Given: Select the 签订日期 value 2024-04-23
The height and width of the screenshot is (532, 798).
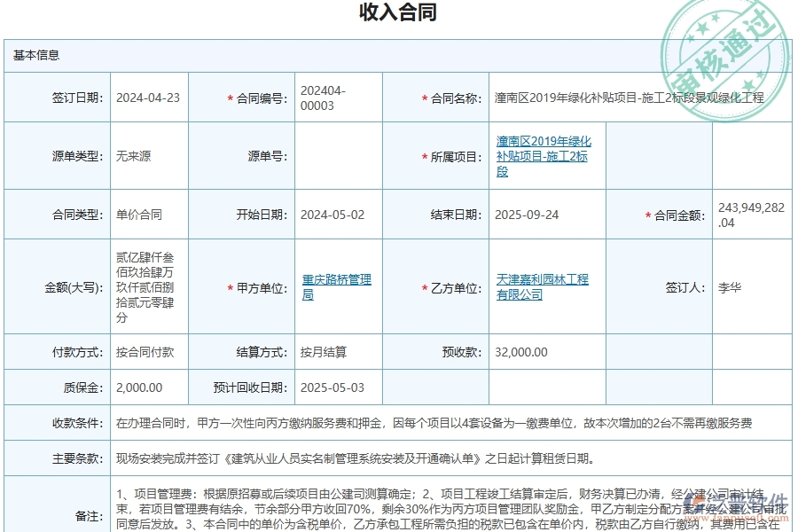Looking at the screenshot, I should click(x=147, y=98).
